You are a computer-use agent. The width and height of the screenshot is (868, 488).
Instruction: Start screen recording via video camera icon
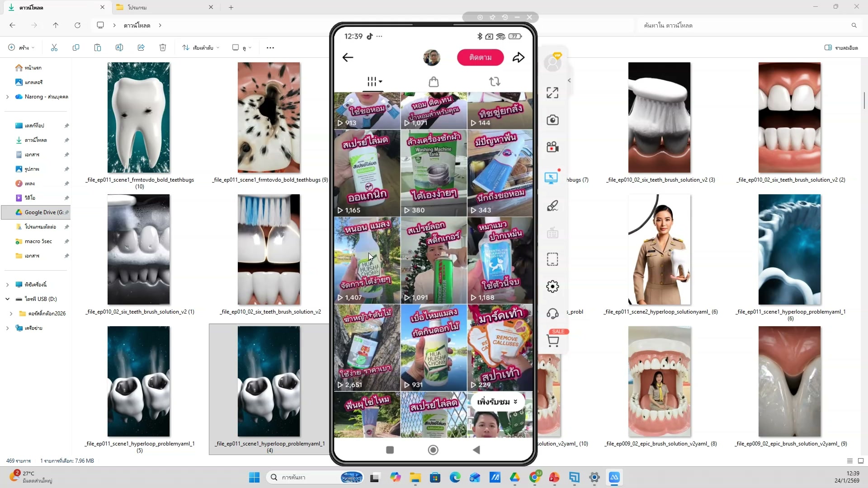[552, 147]
